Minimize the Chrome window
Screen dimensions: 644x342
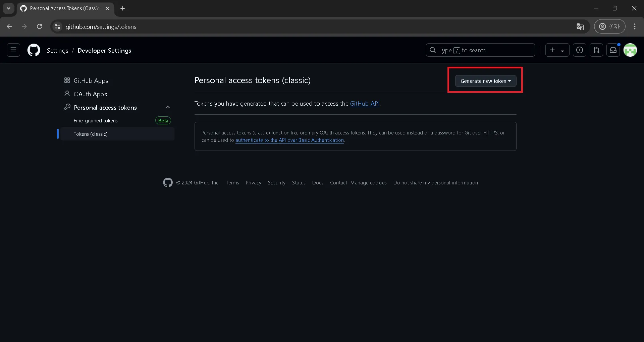(596, 8)
